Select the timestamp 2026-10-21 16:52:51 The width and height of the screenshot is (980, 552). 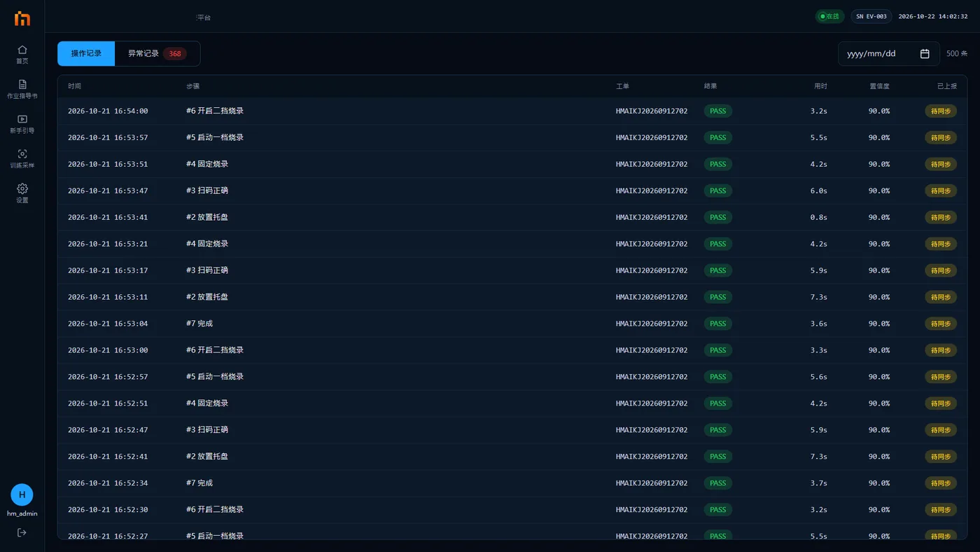click(x=108, y=403)
